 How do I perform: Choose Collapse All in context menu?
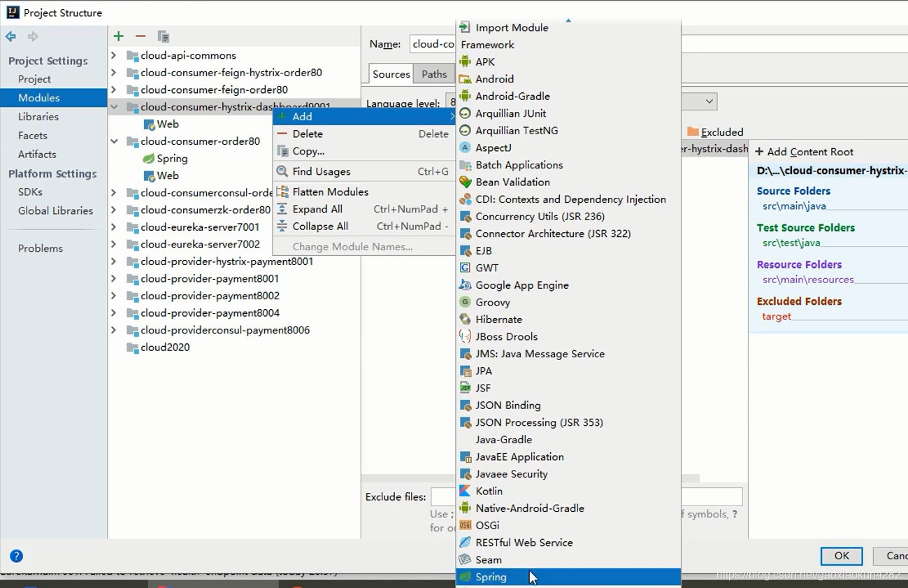363,226
